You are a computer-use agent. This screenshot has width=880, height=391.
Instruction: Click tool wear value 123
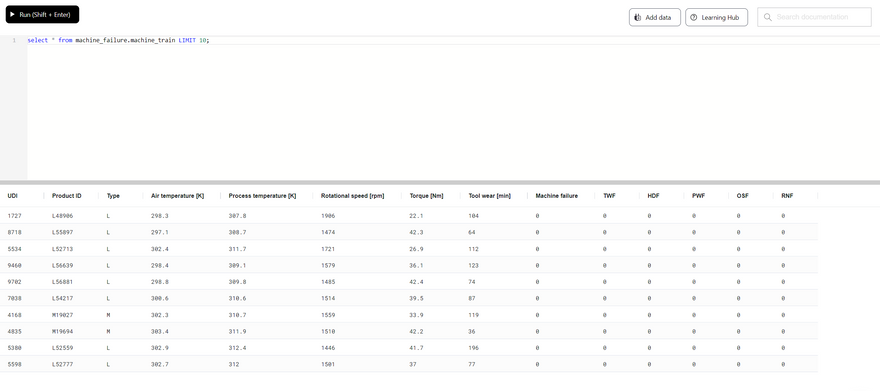pyautogui.click(x=473, y=265)
